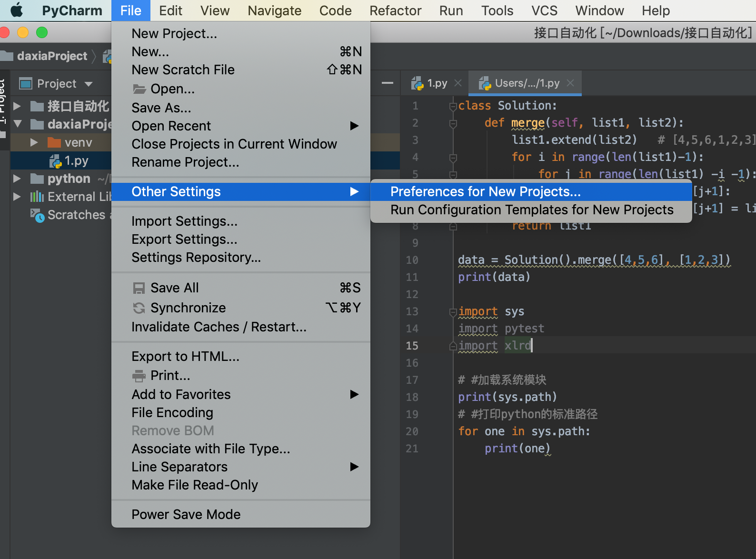Collapse the daxiaProject folder

tap(18, 124)
